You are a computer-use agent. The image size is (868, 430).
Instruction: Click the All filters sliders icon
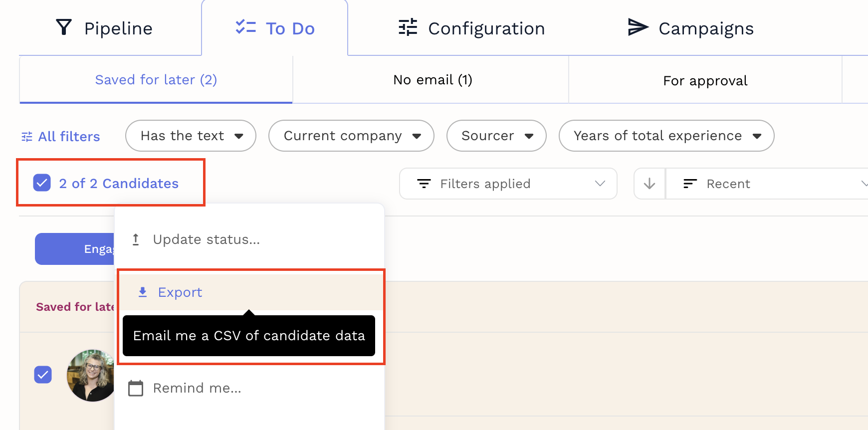27,137
